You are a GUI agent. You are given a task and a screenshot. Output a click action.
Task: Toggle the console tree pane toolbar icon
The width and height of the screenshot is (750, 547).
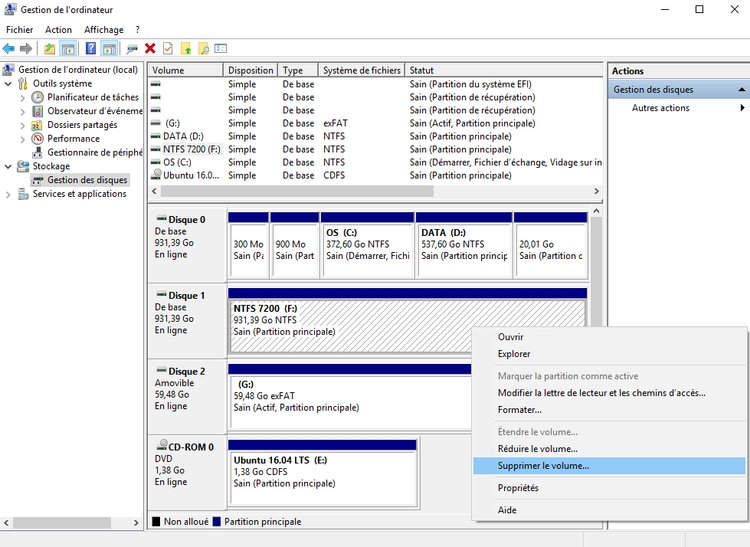pos(68,48)
